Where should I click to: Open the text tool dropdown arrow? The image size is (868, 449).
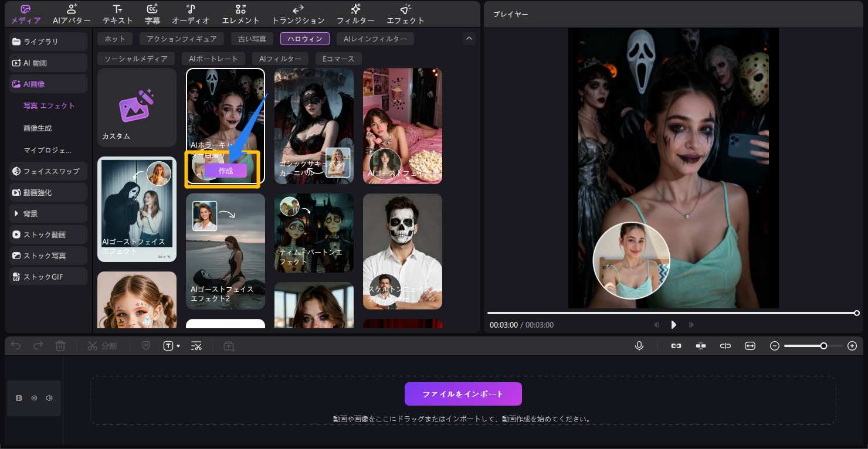coord(178,346)
